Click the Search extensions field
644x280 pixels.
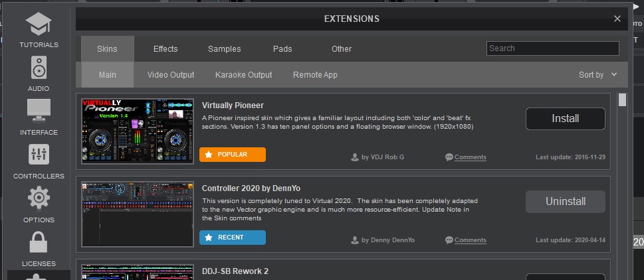[553, 48]
